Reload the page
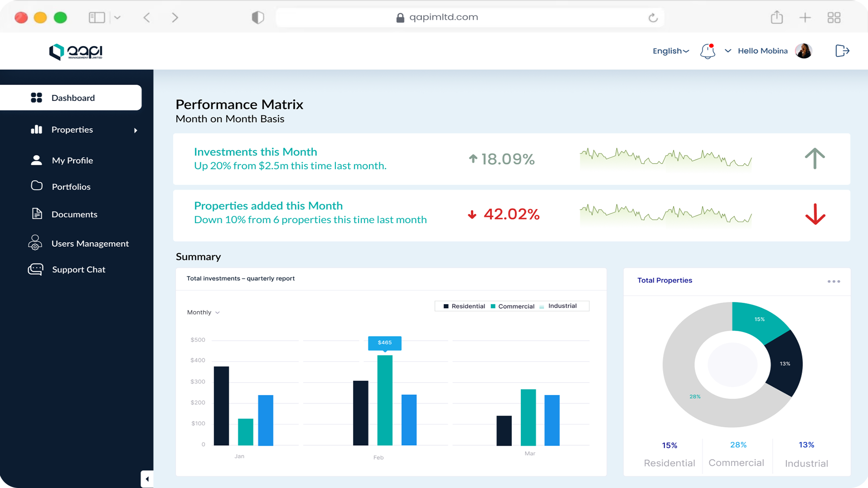The width and height of the screenshot is (868, 488). point(653,18)
